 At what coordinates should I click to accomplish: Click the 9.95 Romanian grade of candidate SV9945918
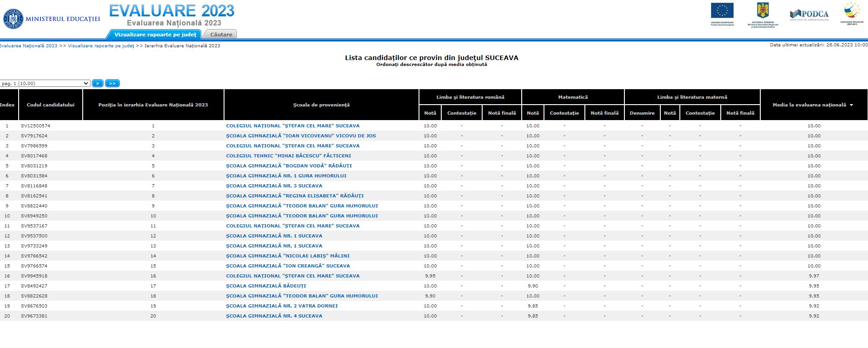pos(430,276)
